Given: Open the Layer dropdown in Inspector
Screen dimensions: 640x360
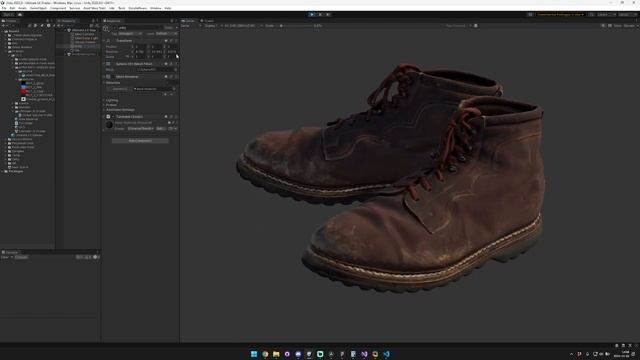Looking at the screenshot, I should (x=166, y=33).
